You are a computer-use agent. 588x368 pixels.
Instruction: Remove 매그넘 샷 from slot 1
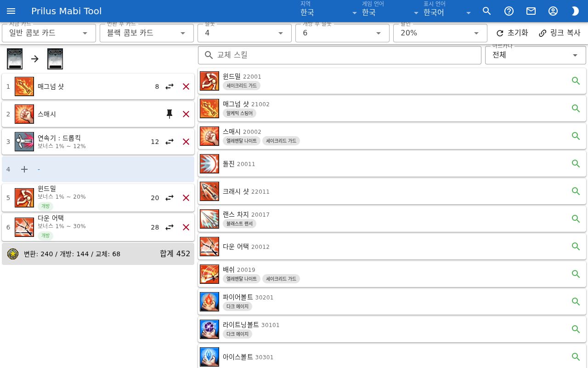click(186, 86)
